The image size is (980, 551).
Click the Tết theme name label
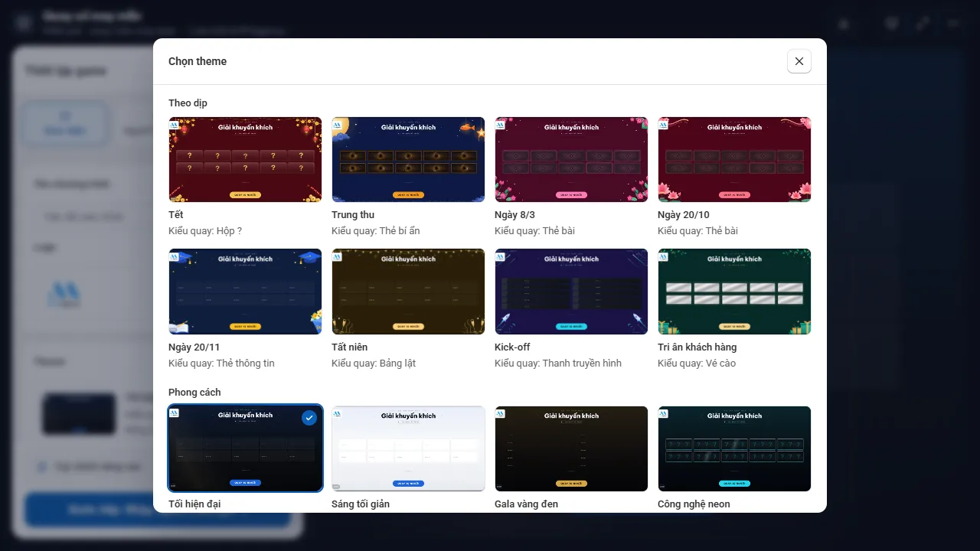(x=176, y=215)
